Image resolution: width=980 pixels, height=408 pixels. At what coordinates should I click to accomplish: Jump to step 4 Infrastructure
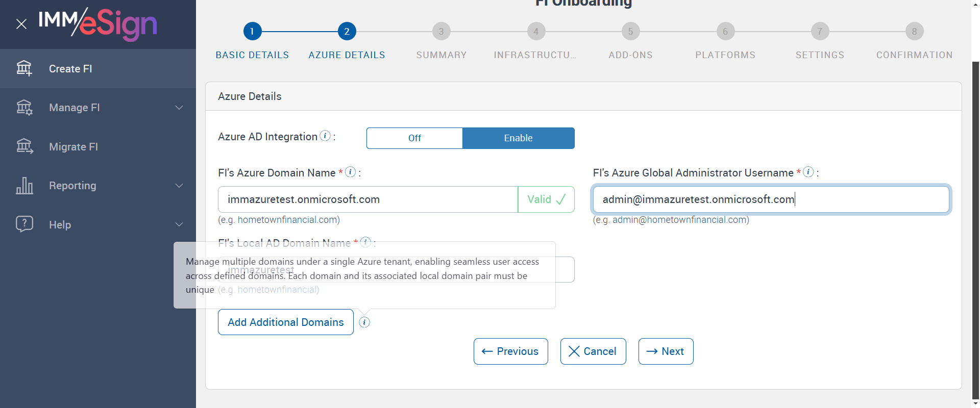pos(536,32)
